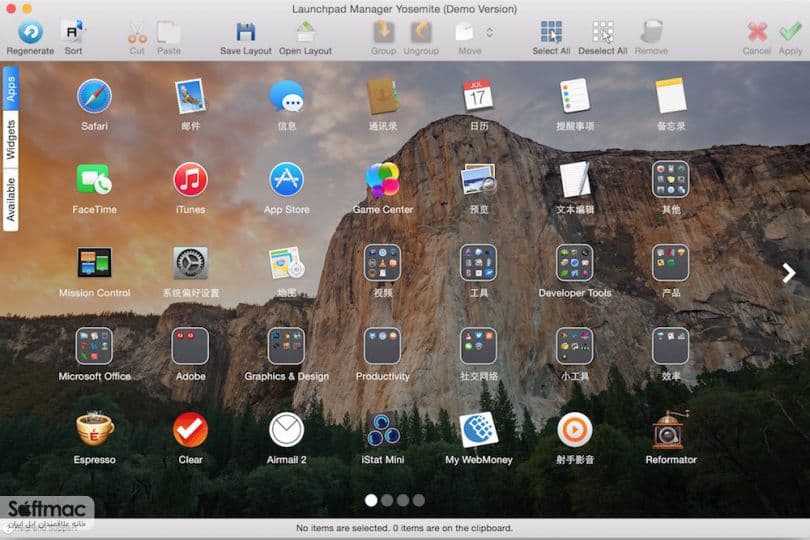Select the FaceTime app icon
Image resolution: width=810 pixels, height=540 pixels.
pos(94,179)
